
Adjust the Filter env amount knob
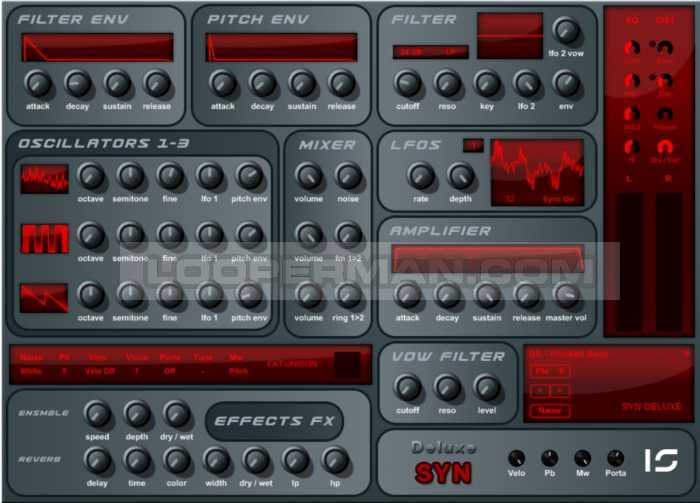coord(566,83)
